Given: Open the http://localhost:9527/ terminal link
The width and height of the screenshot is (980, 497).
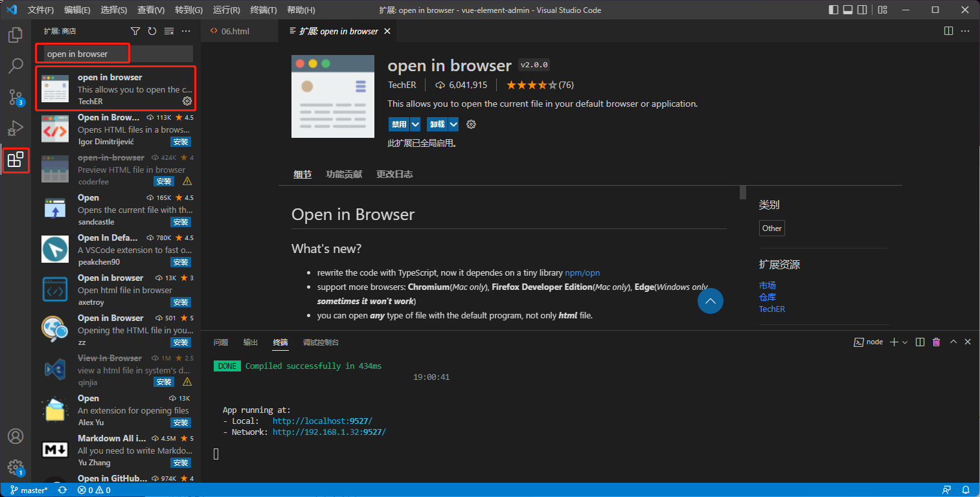Looking at the screenshot, I should (x=323, y=421).
